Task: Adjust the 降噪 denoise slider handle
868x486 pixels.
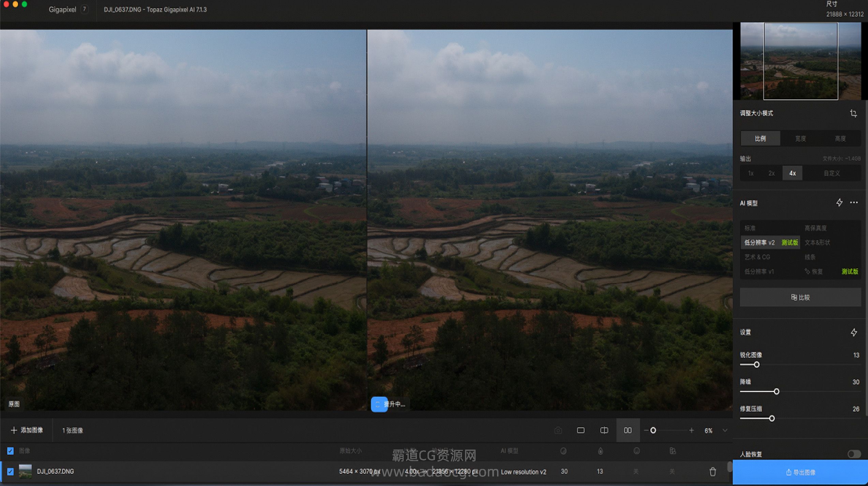Action: 776,392
